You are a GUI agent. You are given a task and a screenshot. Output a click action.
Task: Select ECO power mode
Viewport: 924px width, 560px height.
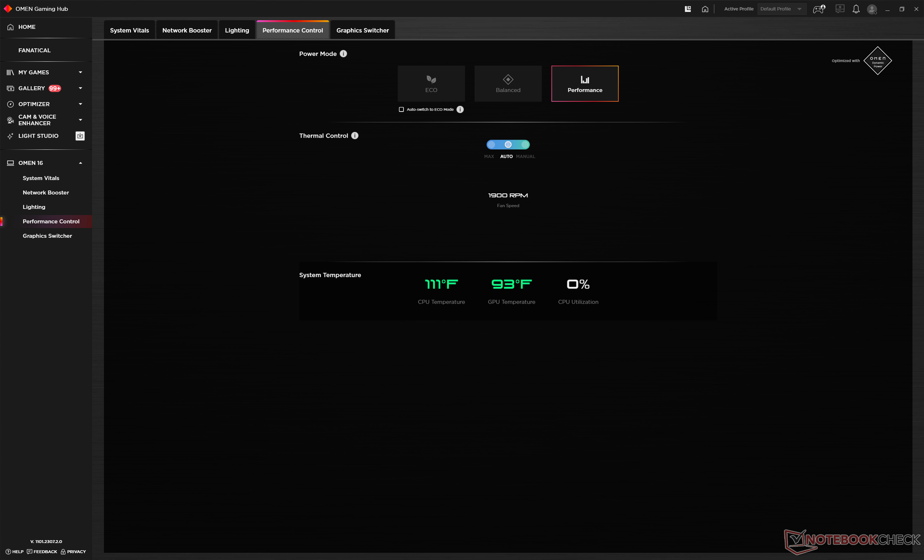431,84
